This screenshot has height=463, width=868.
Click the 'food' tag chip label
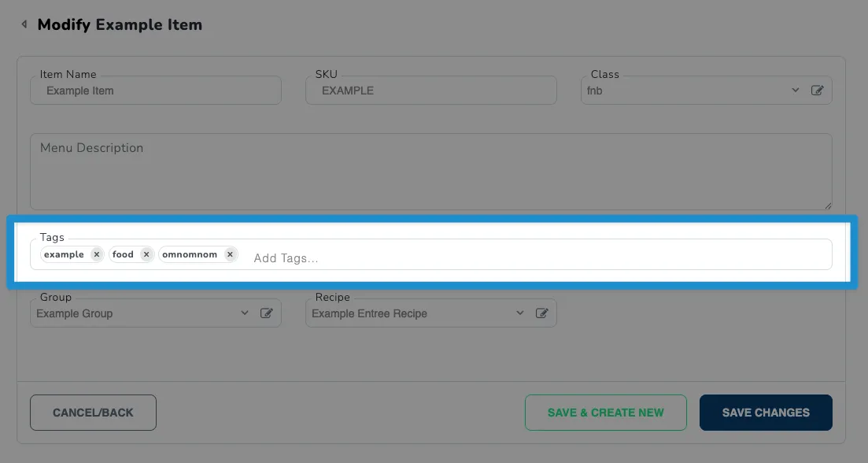(x=123, y=254)
